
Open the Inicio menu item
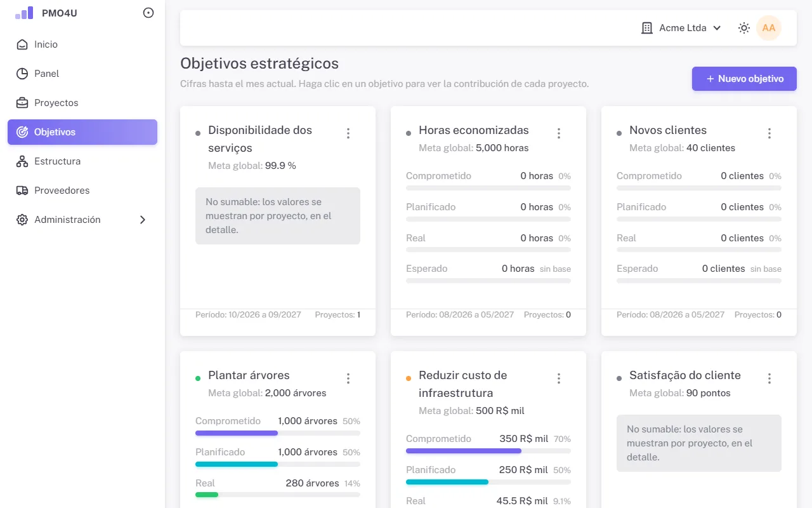tap(82, 44)
